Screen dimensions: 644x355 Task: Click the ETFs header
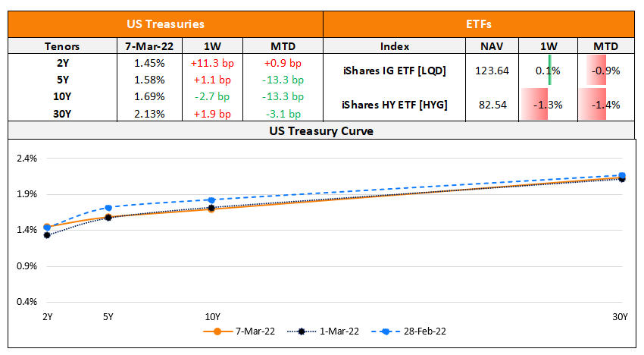(x=482, y=25)
